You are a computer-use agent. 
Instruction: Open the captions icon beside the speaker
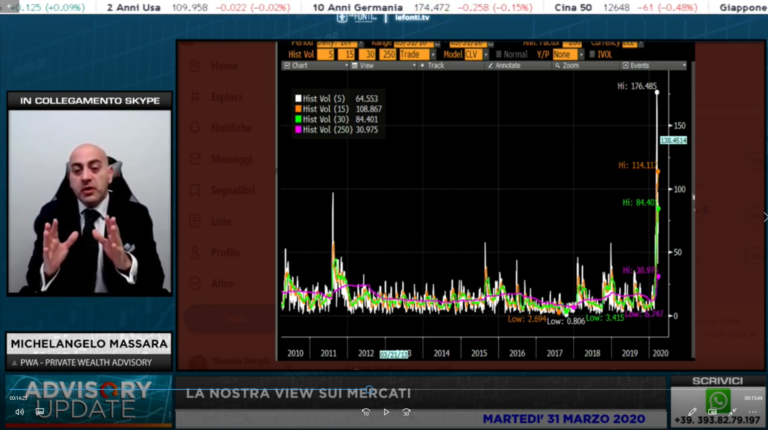click(x=40, y=412)
